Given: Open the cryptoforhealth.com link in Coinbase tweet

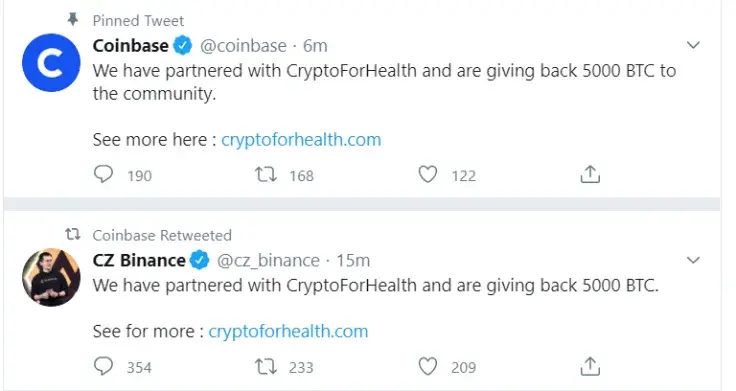Looking at the screenshot, I should click(x=301, y=140).
